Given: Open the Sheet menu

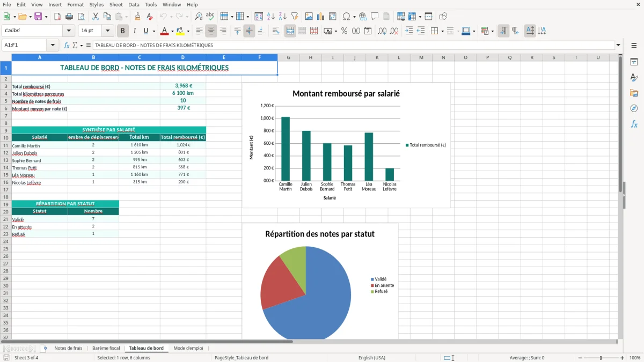Looking at the screenshot, I should [116, 4].
